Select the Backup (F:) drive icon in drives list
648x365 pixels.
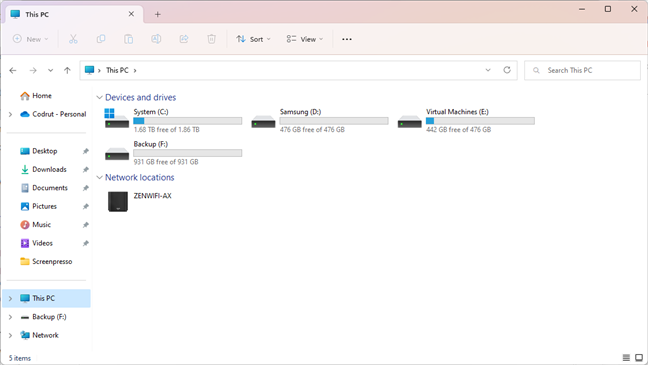click(x=117, y=154)
